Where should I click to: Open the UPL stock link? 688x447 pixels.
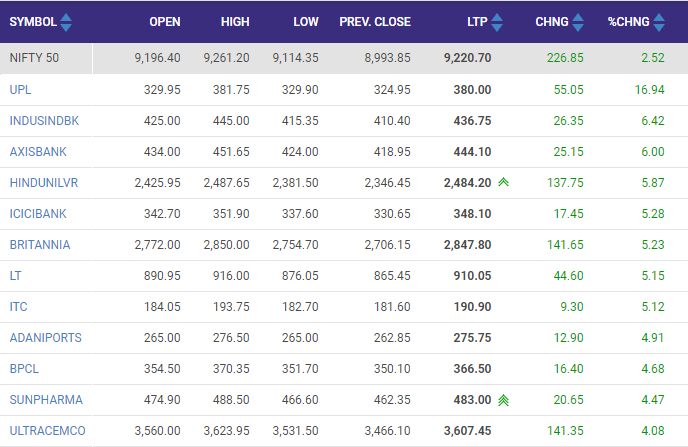click(x=20, y=89)
